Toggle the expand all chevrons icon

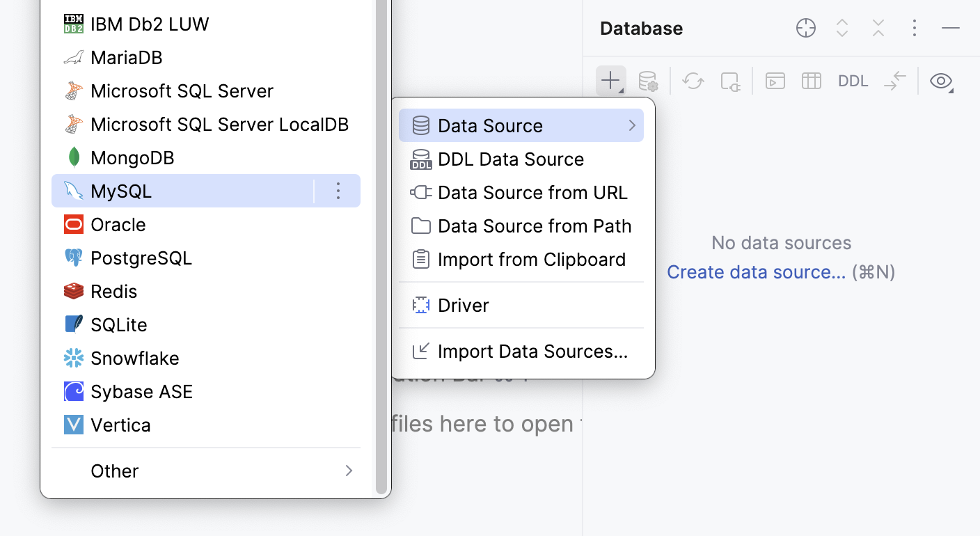pos(841,28)
